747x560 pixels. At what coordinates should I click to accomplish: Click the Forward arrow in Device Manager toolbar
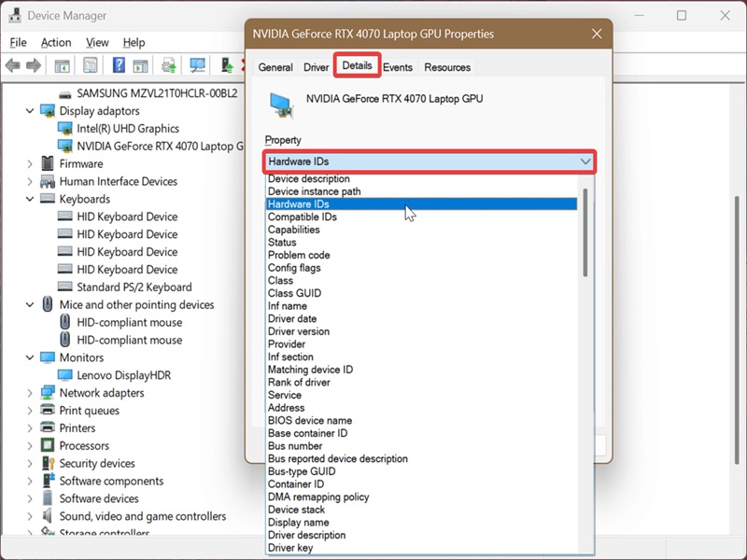[34, 65]
